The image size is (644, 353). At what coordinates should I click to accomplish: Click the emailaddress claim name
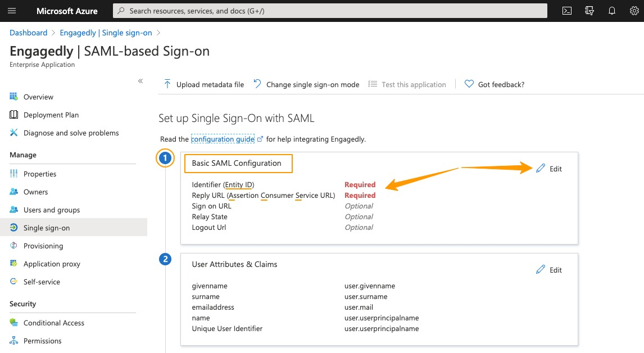coord(213,307)
